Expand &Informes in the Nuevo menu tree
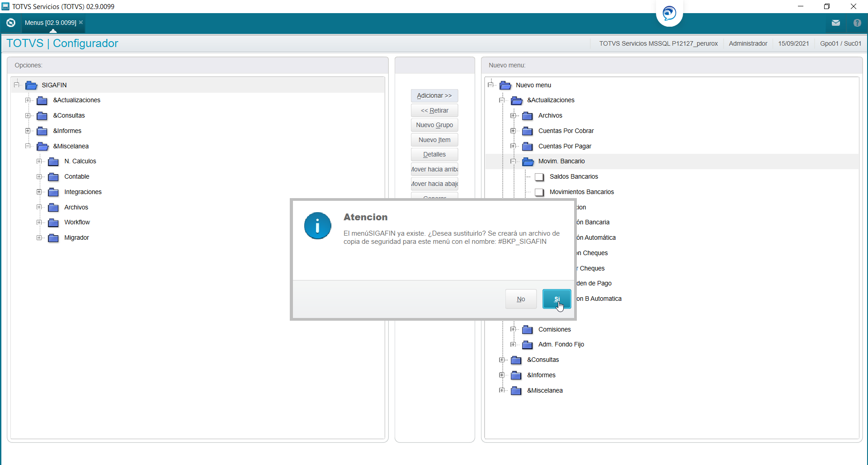This screenshot has height=465, width=868. point(502,375)
